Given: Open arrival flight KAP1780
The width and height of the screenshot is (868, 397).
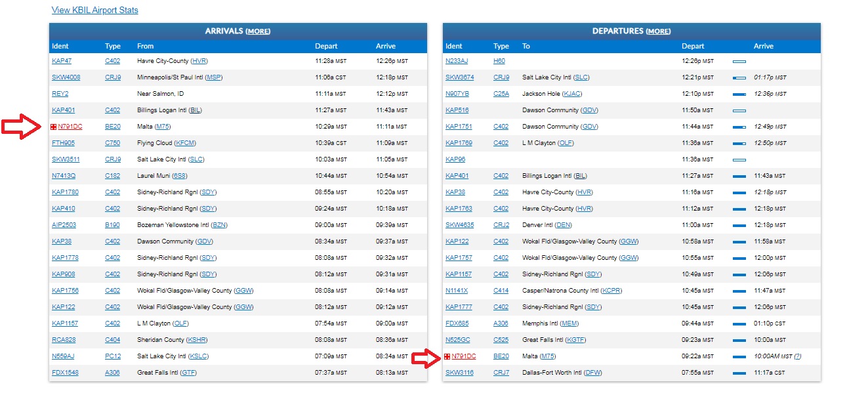Looking at the screenshot, I should point(65,192).
